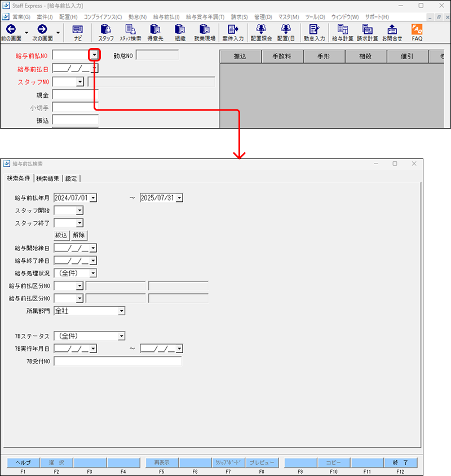
Task: Go back with 前の画面 arrow icon
Action: point(11,32)
